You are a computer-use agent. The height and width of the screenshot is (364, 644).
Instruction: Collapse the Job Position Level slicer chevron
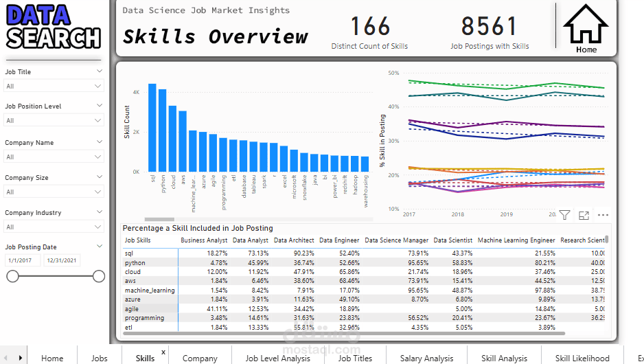(x=100, y=106)
